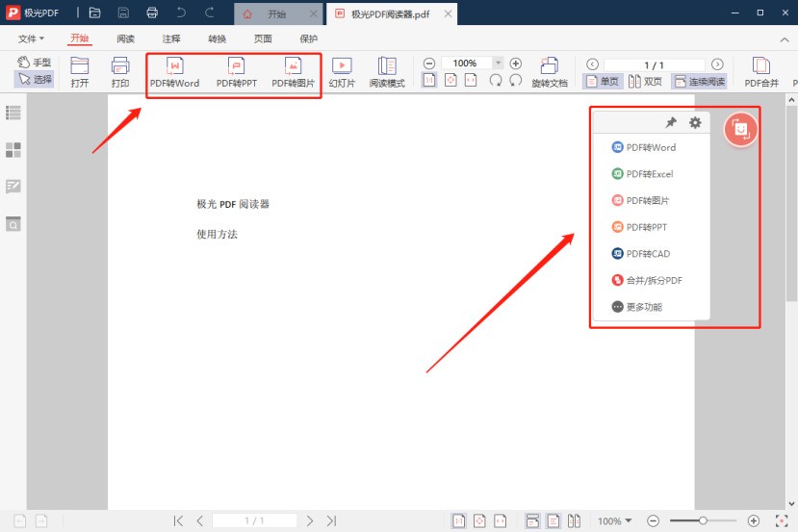
Task: Click the PDF转PPT toolbar icon
Action: click(236, 72)
